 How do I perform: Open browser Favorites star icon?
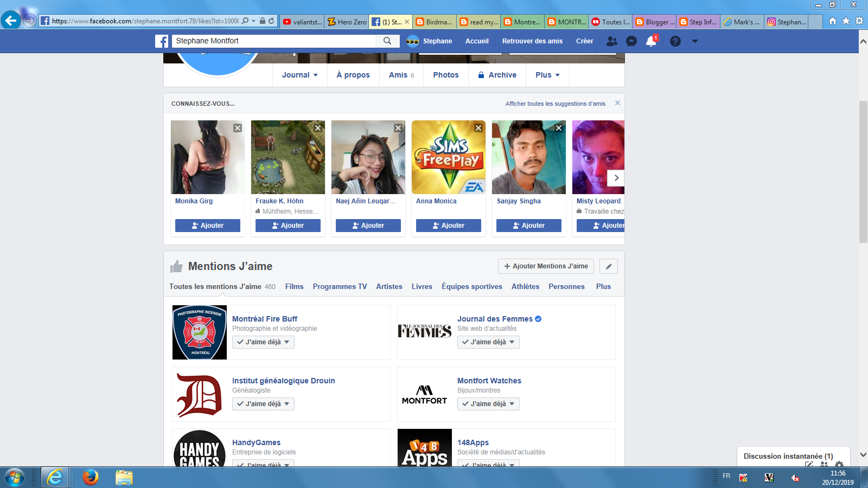(x=846, y=21)
